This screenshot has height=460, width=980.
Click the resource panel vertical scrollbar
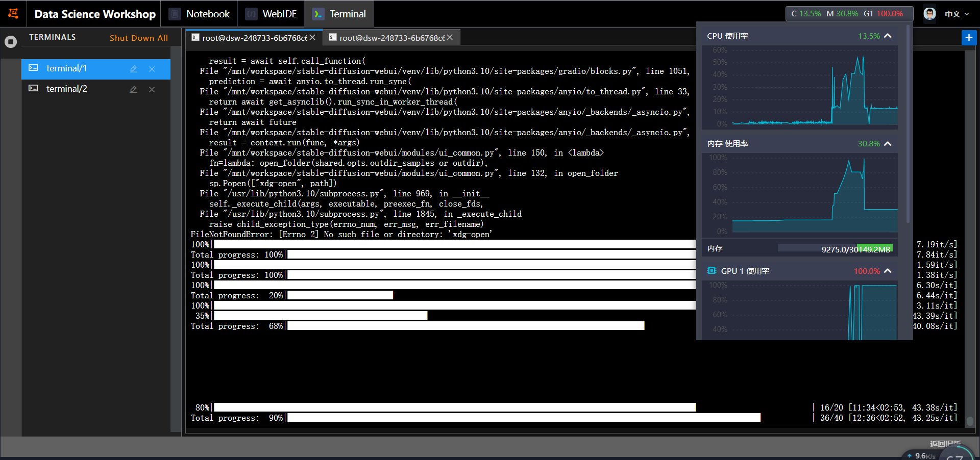(908, 125)
